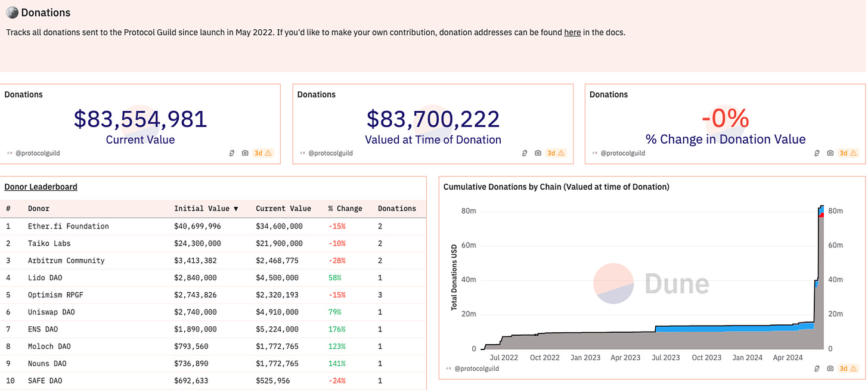Click camera icon on % Change in Donation Value card
Screen dimensions: 868x390
[830, 153]
